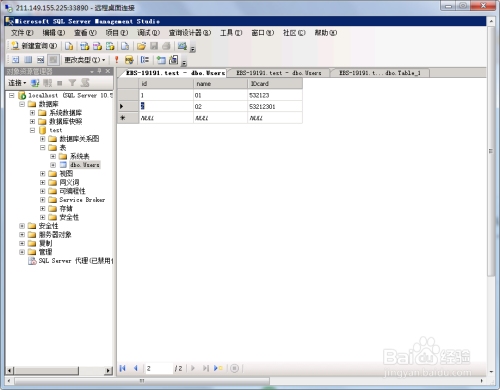The image size is (500, 390).
Task: Click the Move to last row button
Action: point(206,368)
